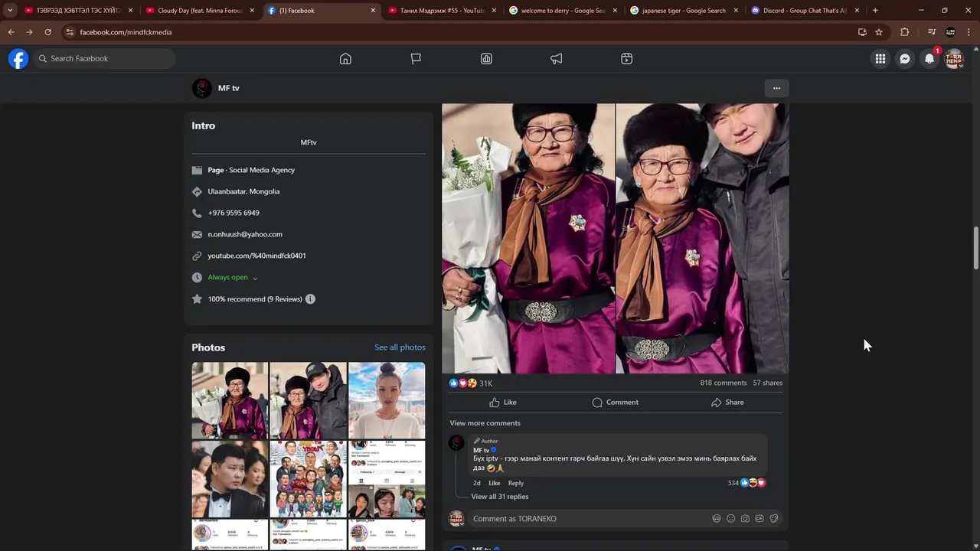The width and height of the screenshot is (980, 551).
Task: Open the 818 comments count
Action: pyautogui.click(x=723, y=383)
